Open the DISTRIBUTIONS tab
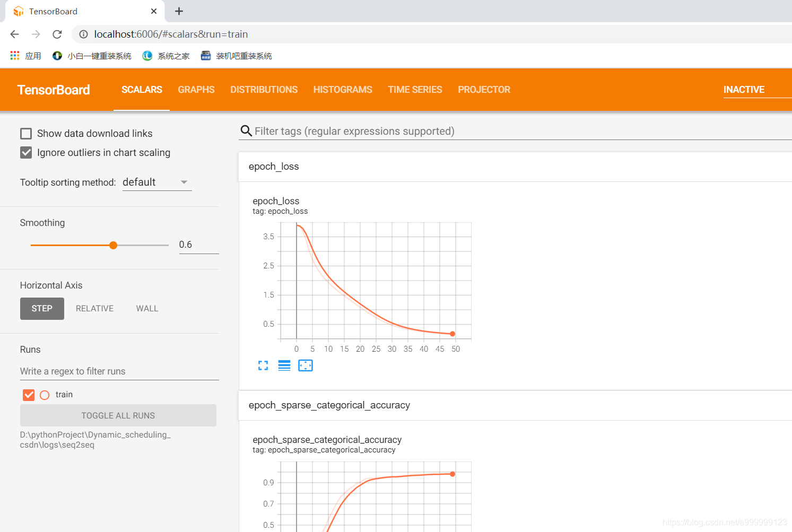792x532 pixels. [x=264, y=90]
